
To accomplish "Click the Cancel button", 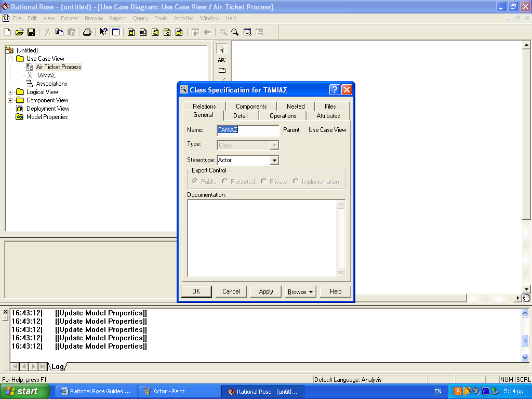I will [x=231, y=291].
